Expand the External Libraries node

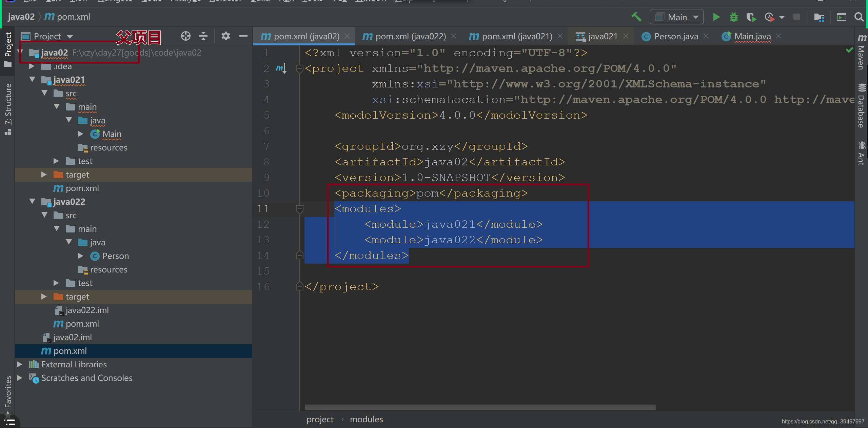pos(20,364)
